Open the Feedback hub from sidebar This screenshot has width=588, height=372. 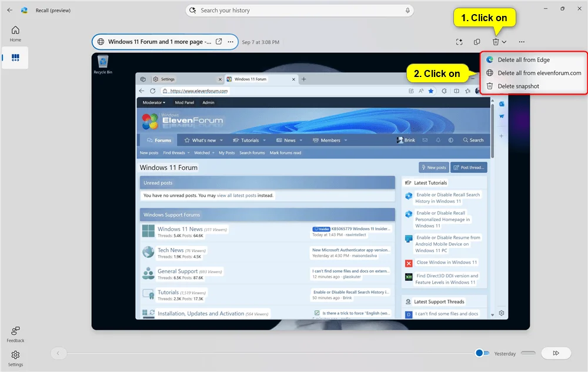[x=15, y=334]
